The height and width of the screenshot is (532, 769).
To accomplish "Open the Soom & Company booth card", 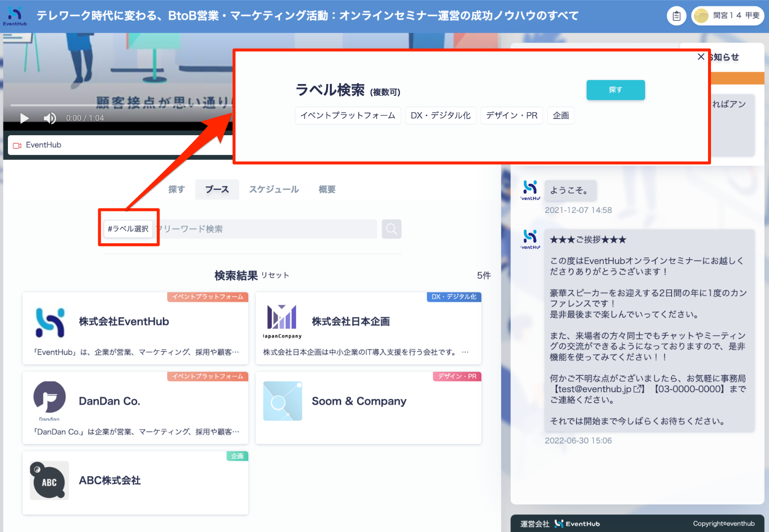I will point(368,408).
